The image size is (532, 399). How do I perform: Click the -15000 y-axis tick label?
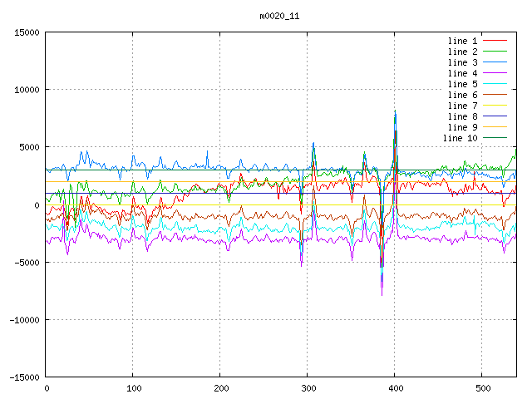click(x=24, y=377)
